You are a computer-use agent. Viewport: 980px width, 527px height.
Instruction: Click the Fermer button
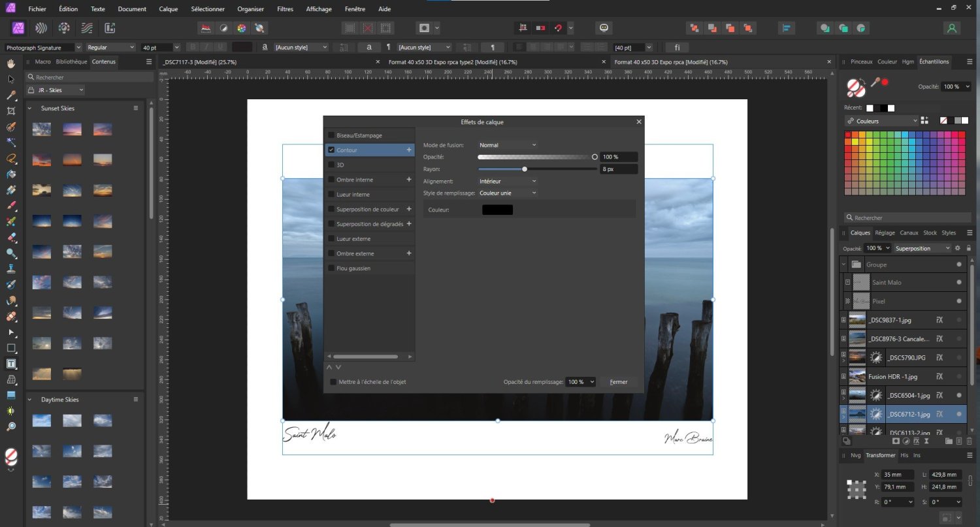coord(619,382)
